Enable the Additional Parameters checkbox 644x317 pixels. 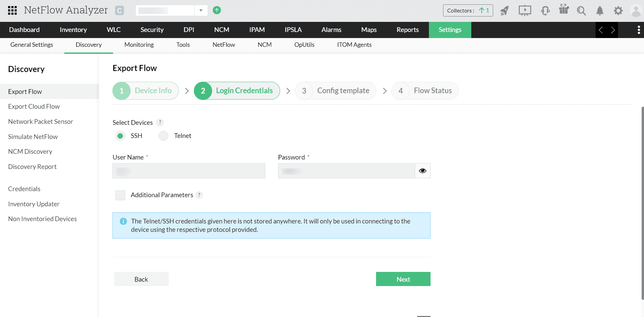(x=120, y=195)
